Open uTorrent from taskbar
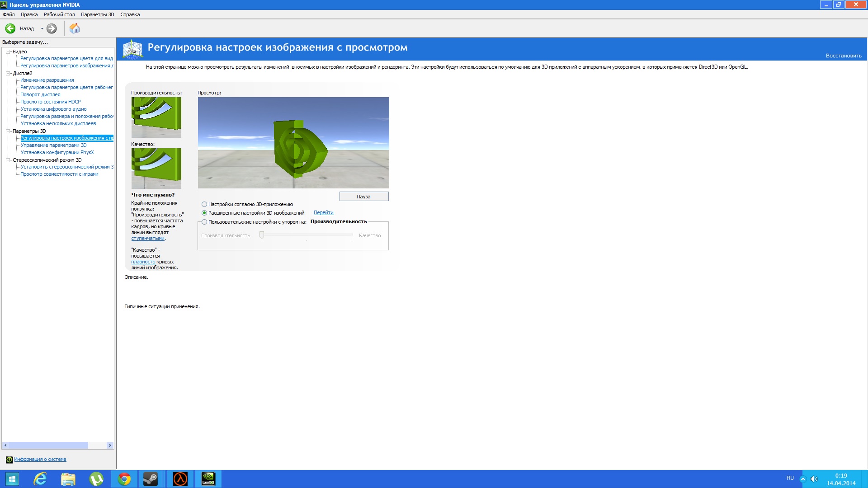 coord(96,479)
